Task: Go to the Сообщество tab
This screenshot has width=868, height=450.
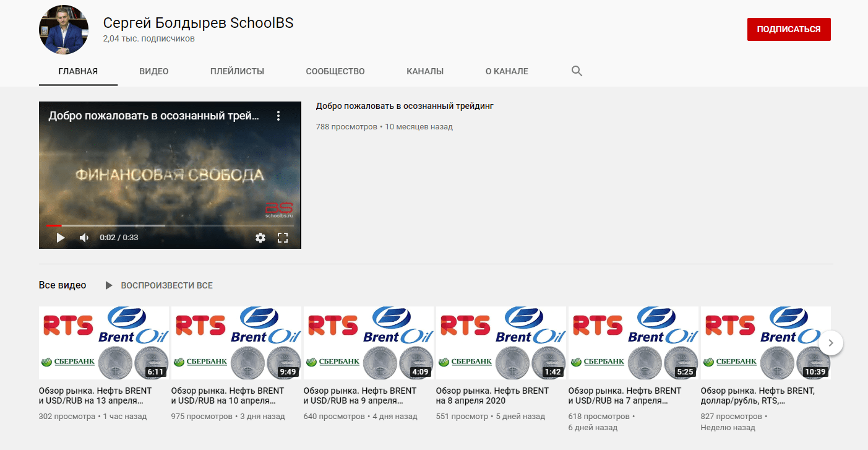Action: (x=335, y=71)
